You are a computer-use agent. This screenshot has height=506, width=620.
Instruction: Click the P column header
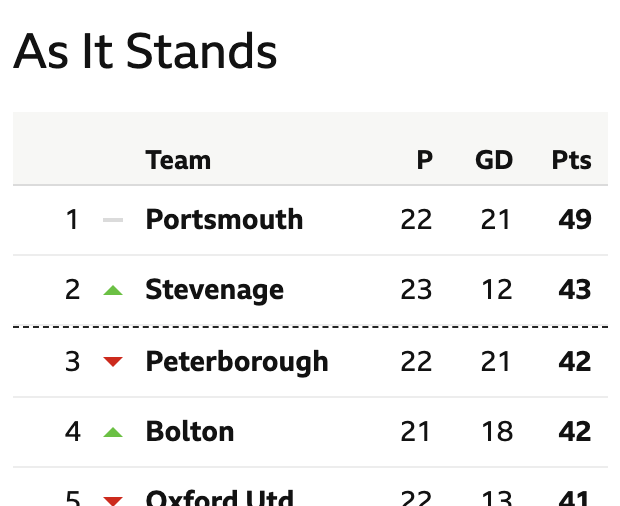[x=425, y=160]
